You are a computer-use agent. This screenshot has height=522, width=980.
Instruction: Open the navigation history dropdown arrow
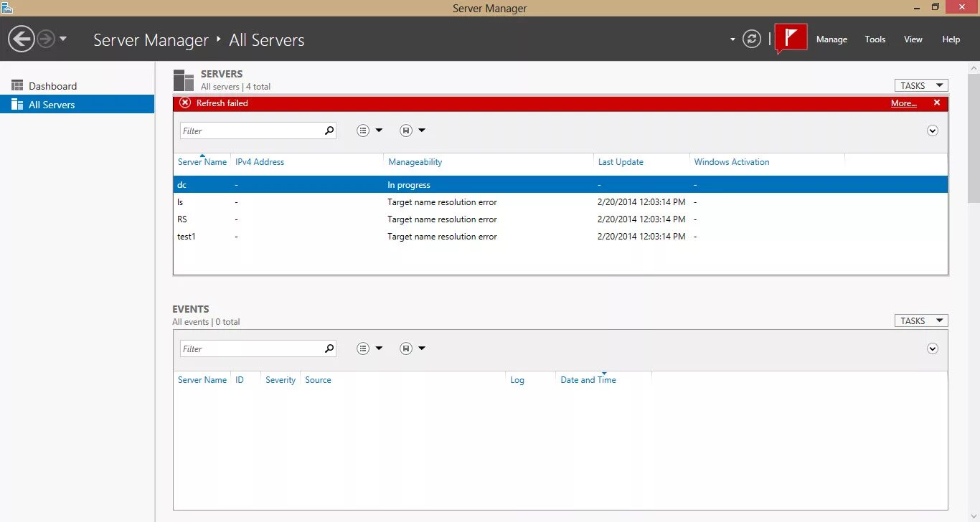point(63,39)
